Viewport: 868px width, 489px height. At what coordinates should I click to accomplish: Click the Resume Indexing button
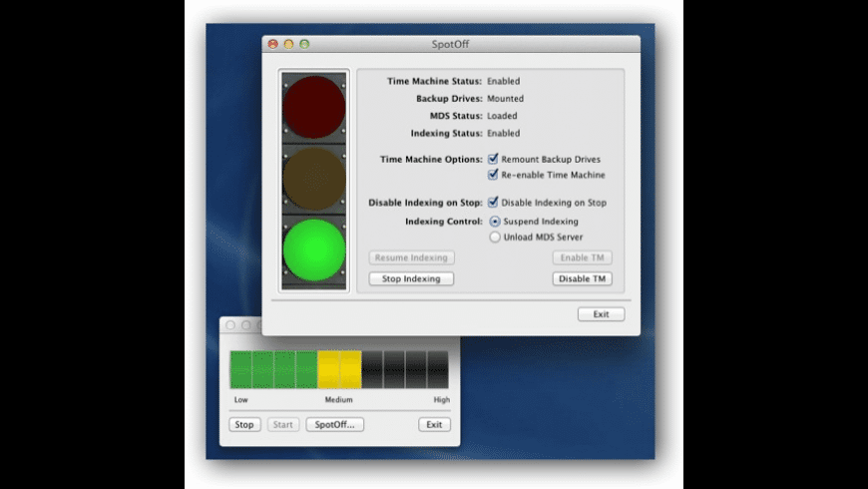[x=411, y=257]
